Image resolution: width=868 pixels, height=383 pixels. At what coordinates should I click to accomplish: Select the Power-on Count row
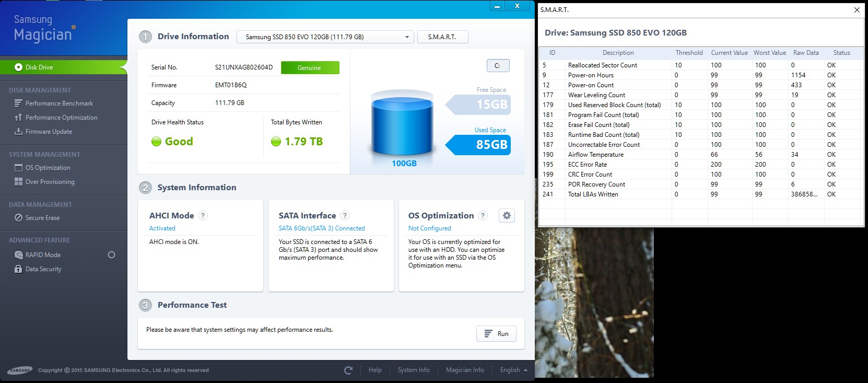click(701, 85)
